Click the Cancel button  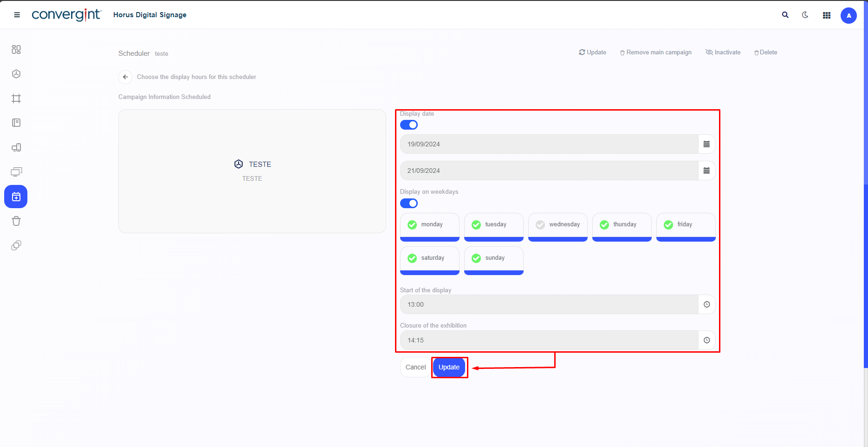[x=415, y=367]
